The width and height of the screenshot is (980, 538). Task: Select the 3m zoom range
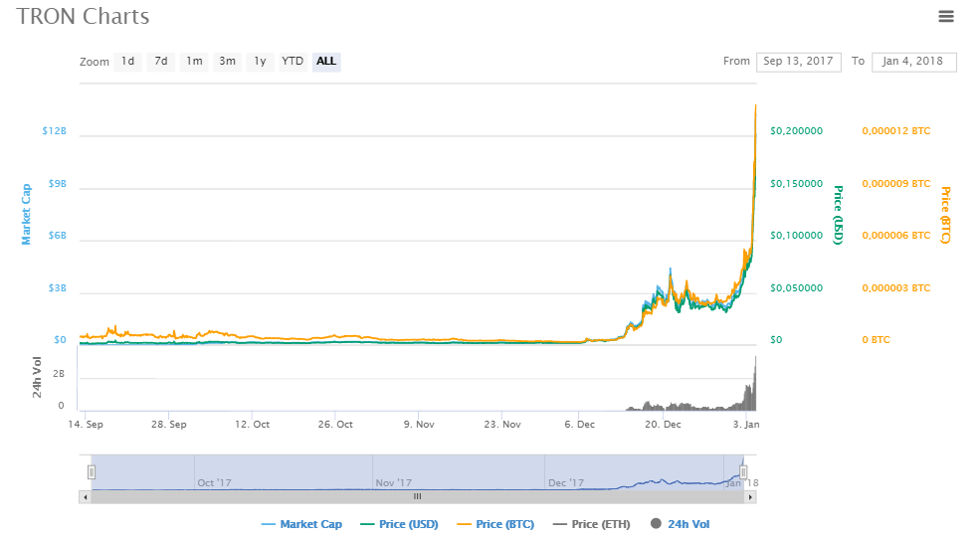(x=227, y=62)
